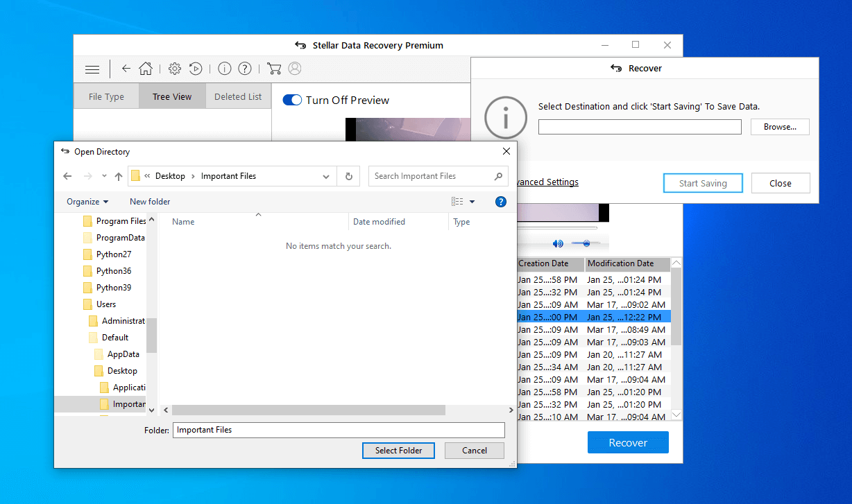This screenshot has height=504, width=852.
Task: Open the view options dropdown arrow
Action: click(x=472, y=202)
